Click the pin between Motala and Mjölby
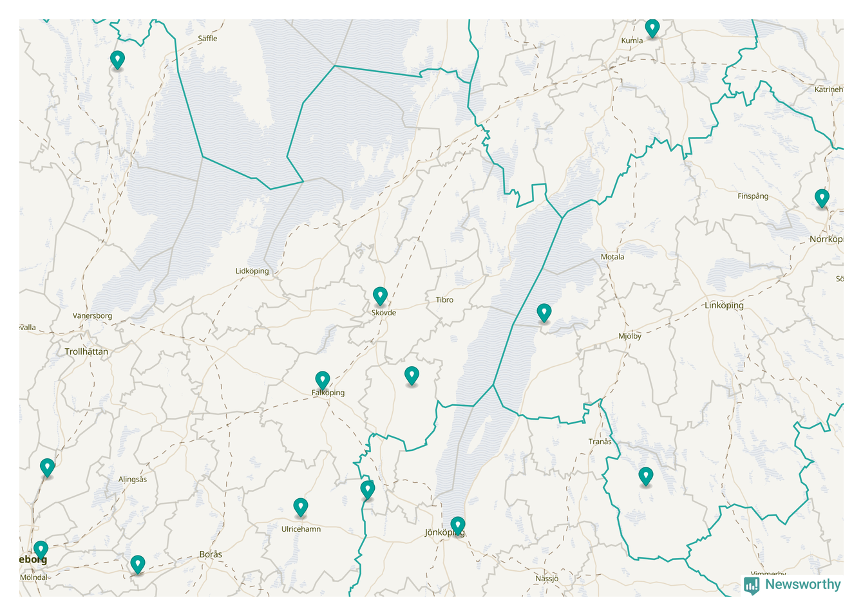 (544, 313)
